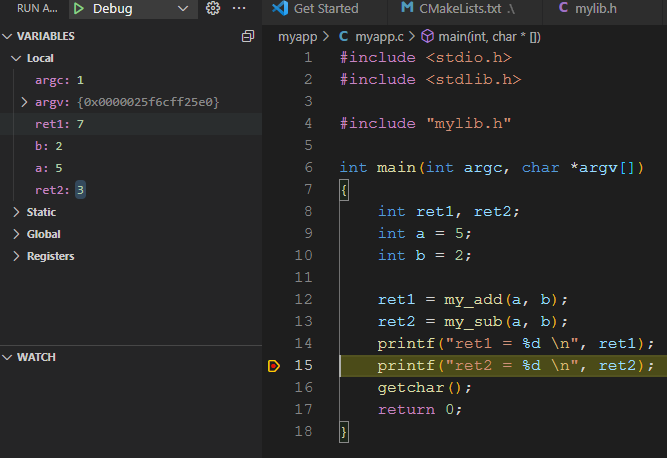Click the int a = 5; declaration
The image size is (667, 458).
coord(425,233)
